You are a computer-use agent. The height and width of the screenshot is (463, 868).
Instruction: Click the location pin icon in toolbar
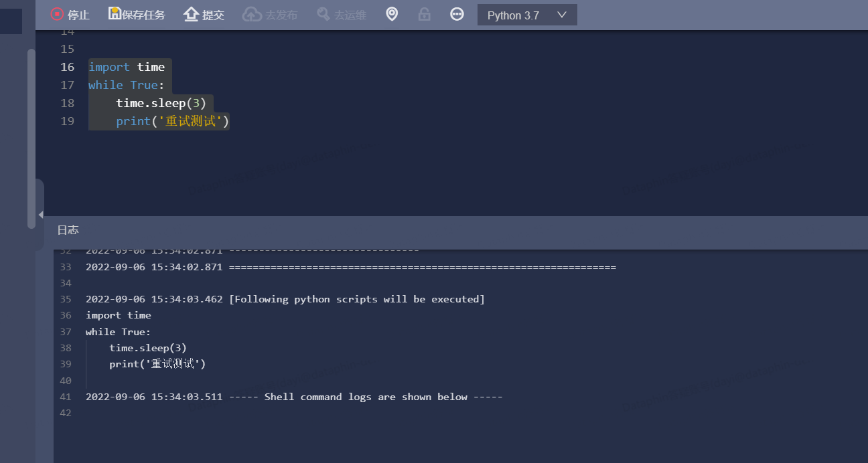pyautogui.click(x=392, y=14)
